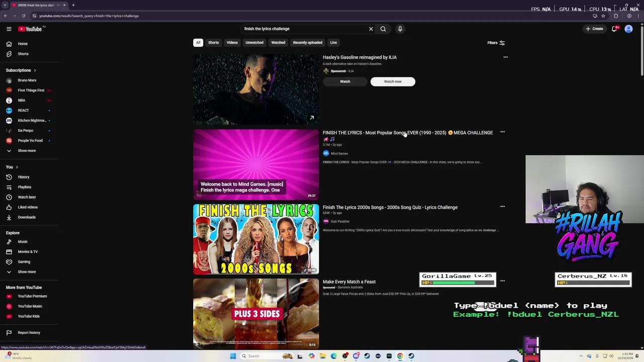The height and width of the screenshot is (362, 644).
Task: Open Mind Games channel avatar
Action: [326, 153]
